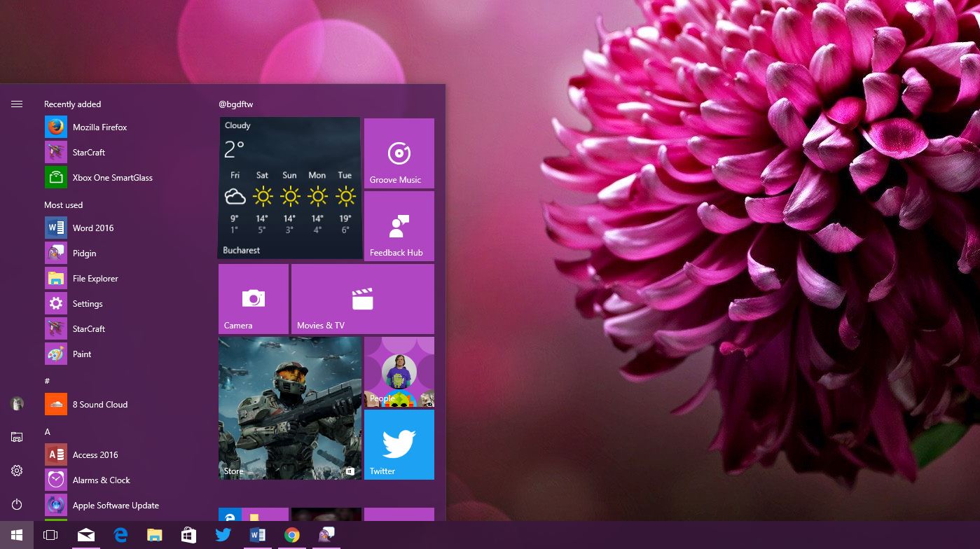The width and height of the screenshot is (980, 549).
Task: Launch Paint from Most used
Action: tap(126, 354)
